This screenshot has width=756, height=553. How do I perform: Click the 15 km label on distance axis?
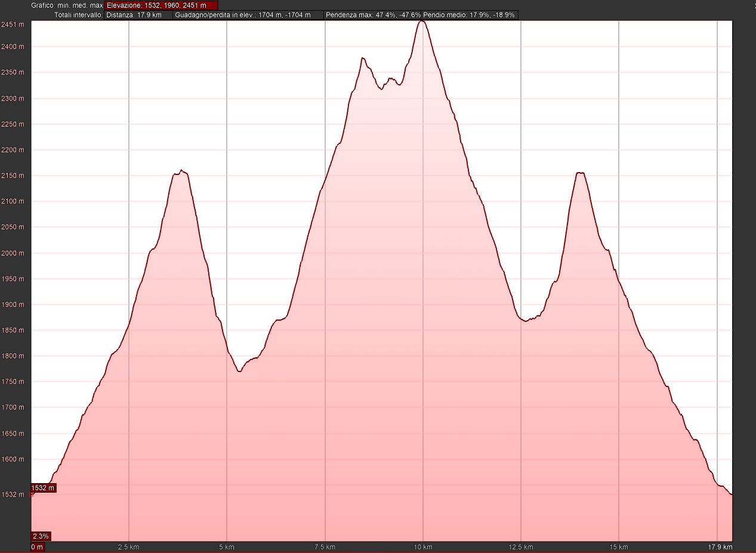(619, 547)
